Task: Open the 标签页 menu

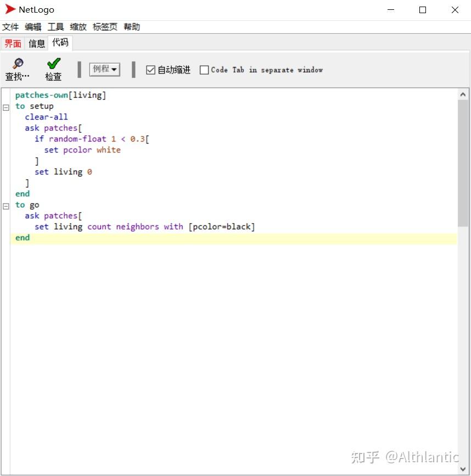Action: (x=104, y=26)
